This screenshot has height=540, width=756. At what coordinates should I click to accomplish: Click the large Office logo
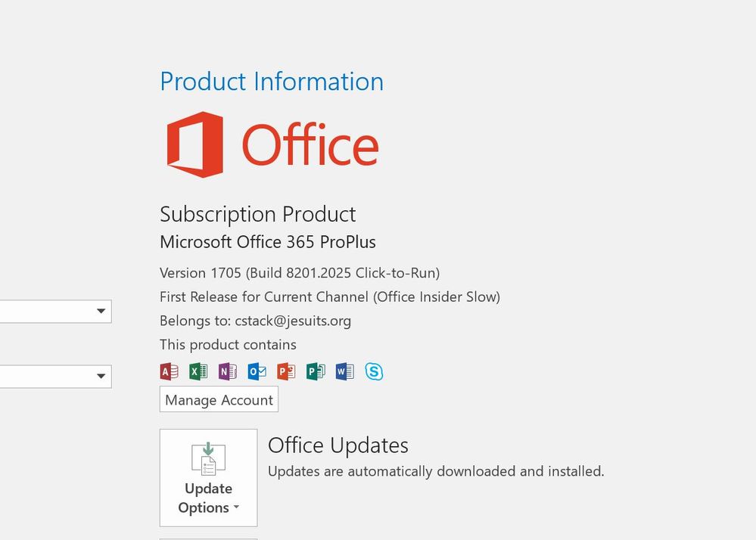coord(273,144)
